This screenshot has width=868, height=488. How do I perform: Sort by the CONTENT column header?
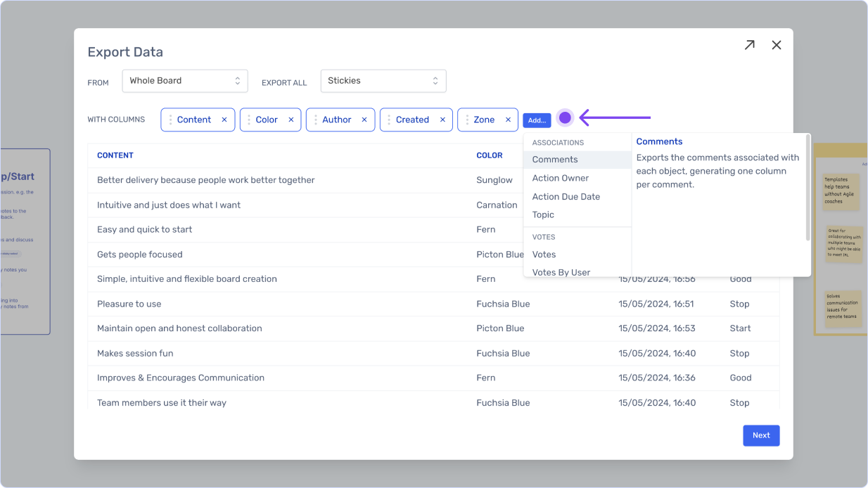point(115,155)
